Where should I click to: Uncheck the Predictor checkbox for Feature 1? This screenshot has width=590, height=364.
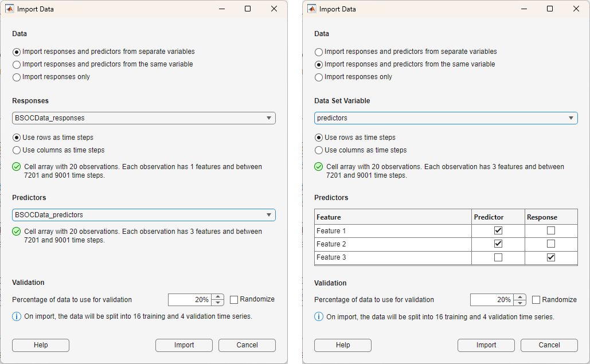(497, 230)
